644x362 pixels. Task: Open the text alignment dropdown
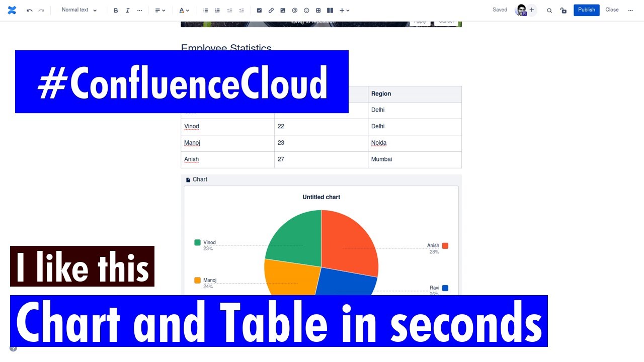coord(159,10)
